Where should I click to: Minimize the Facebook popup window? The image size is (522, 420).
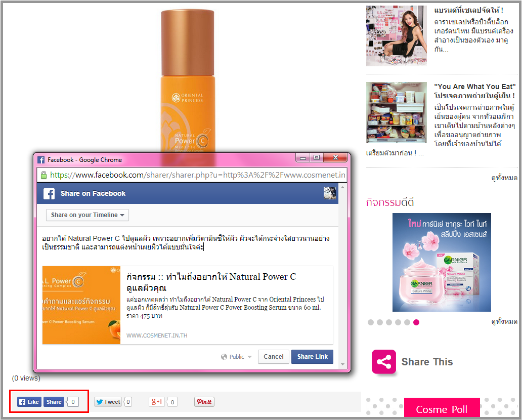point(303,157)
